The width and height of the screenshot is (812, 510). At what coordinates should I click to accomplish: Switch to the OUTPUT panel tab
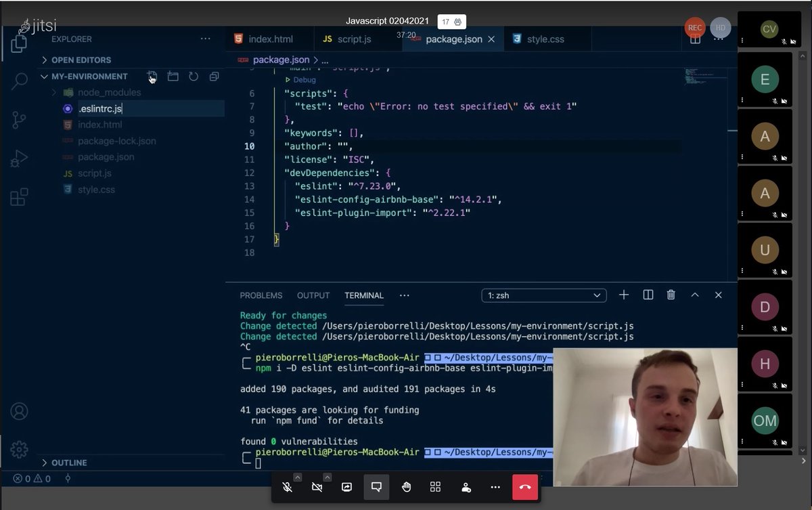313,295
